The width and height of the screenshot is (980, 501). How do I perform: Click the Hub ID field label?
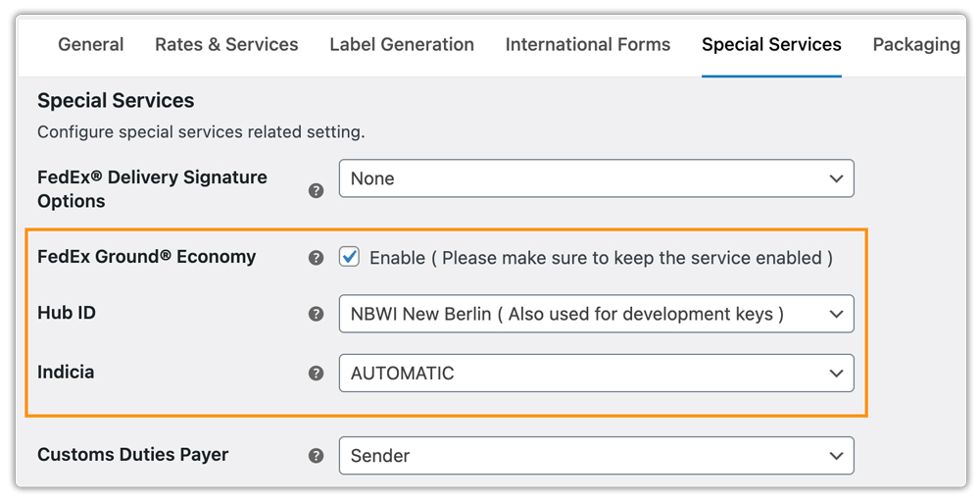pyautogui.click(x=67, y=314)
